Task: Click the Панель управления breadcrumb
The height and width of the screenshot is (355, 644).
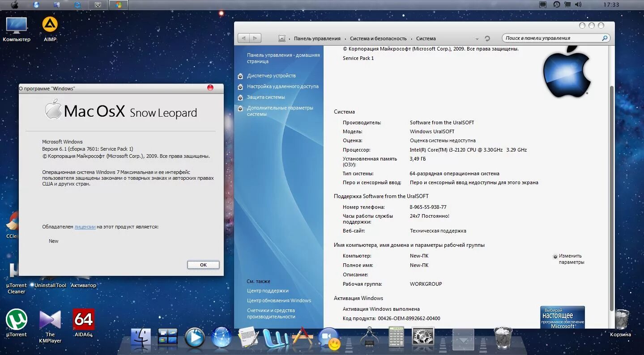Action: 317,38
